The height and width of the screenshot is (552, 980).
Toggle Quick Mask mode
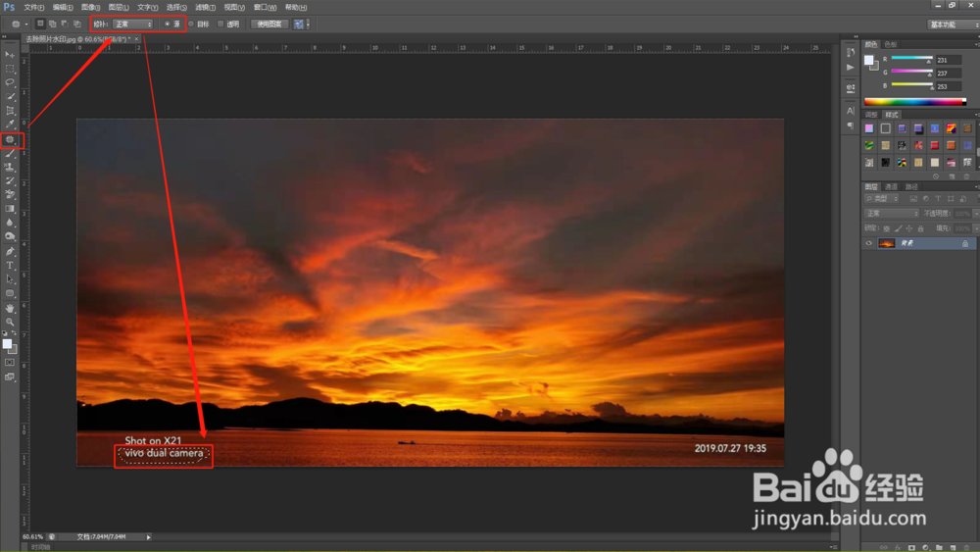(x=10, y=363)
